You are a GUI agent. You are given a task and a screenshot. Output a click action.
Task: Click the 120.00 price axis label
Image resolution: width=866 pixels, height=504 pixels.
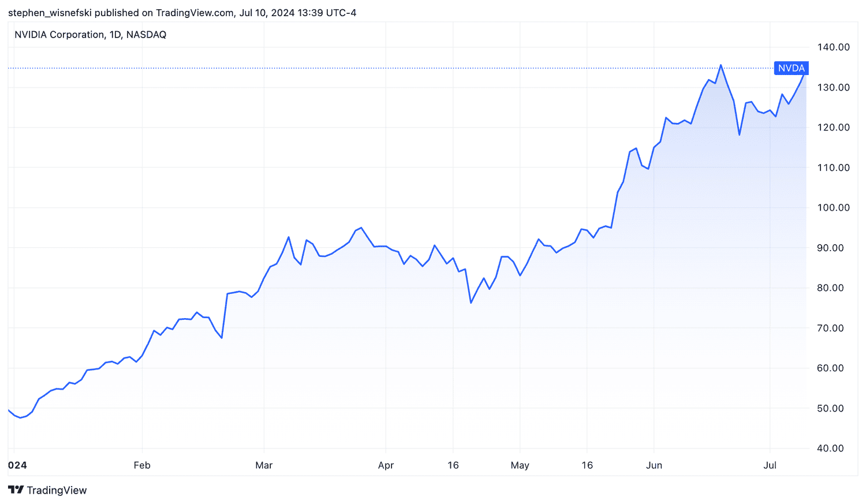[x=834, y=128]
